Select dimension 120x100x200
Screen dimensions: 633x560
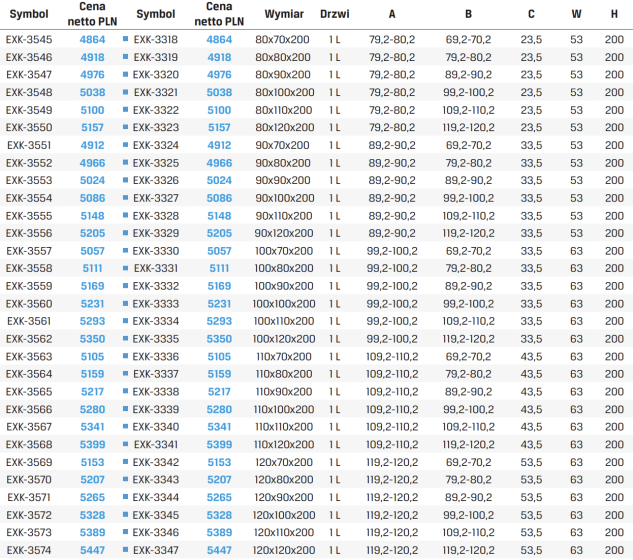pos(284,516)
